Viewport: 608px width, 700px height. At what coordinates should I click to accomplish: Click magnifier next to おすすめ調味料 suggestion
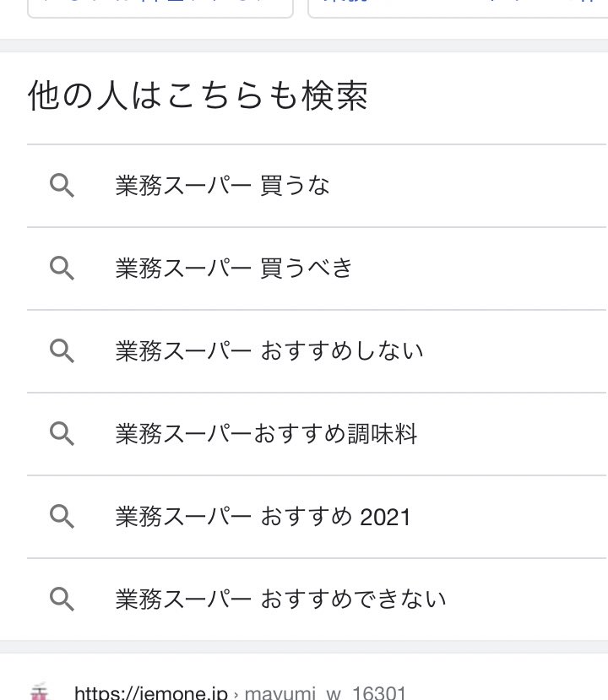click(x=62, y=433)
